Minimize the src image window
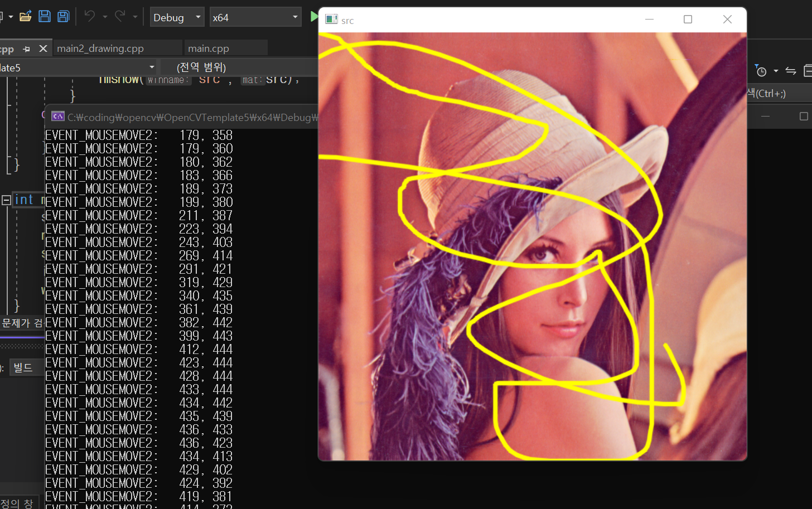Viewport: 812px width, 509px height. pos(649,20)
